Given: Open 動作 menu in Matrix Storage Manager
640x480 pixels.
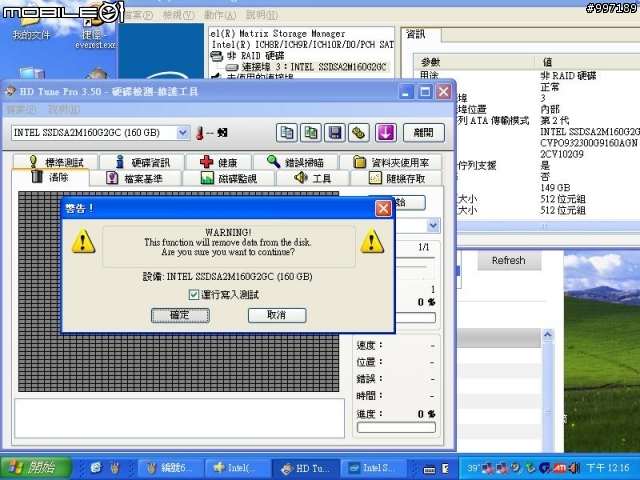Looking at the screenshot, I should (x=220, y=15).
